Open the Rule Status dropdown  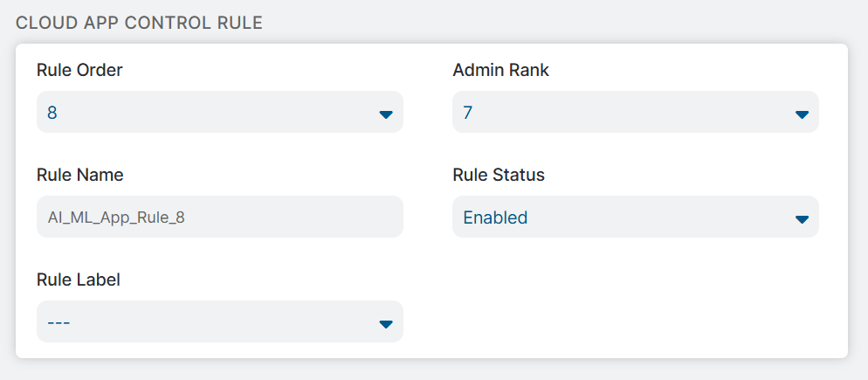[x=635, y=218]
